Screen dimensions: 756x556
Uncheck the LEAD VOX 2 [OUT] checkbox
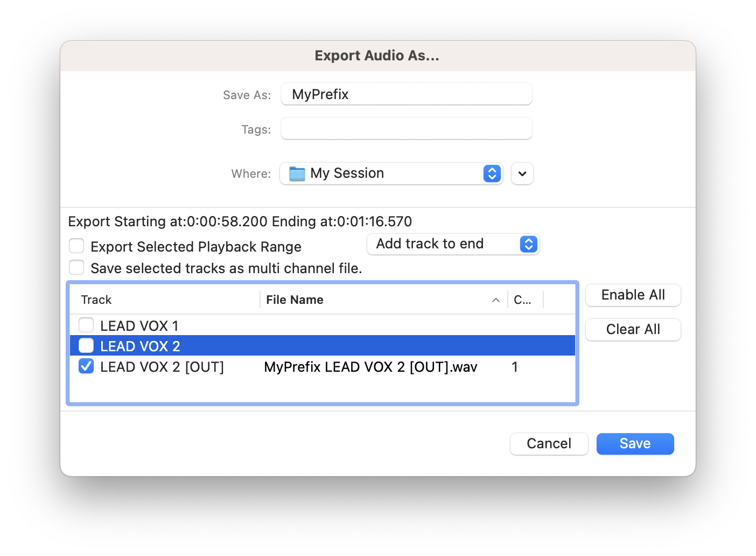(x=86, y=366)
